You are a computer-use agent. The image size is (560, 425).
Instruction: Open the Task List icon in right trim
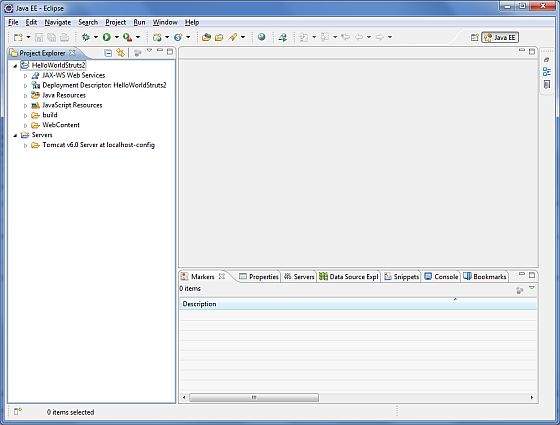(546, 85)
